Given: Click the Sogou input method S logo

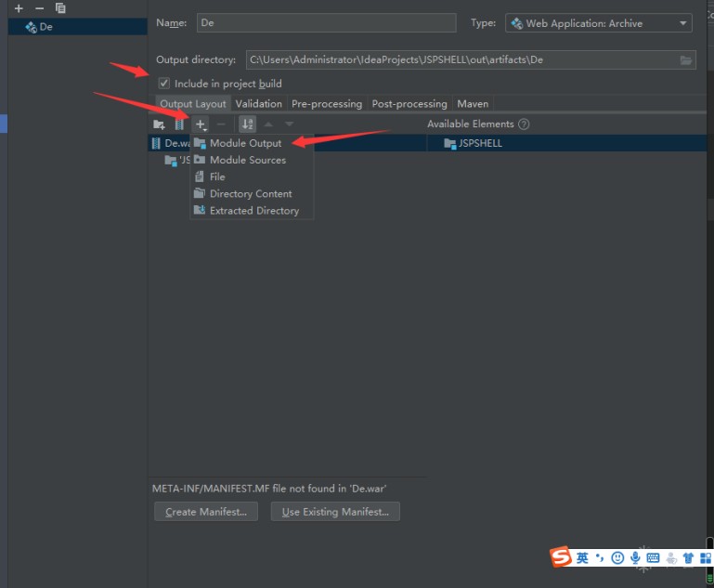Looking at the screenshot, I should (x=561, y=556).
